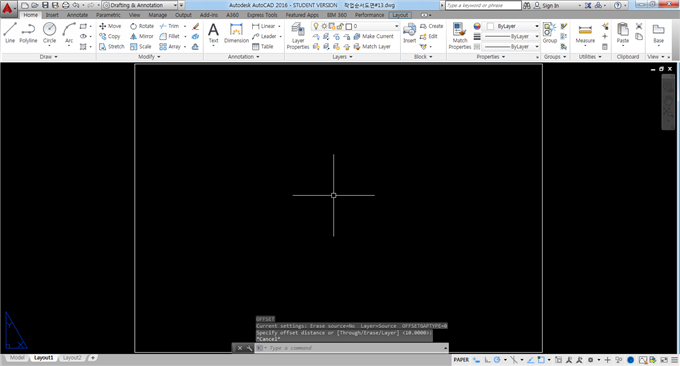Select the Polyline tool
This screenshot has width=680, height=366.
(x=28, y=33)
